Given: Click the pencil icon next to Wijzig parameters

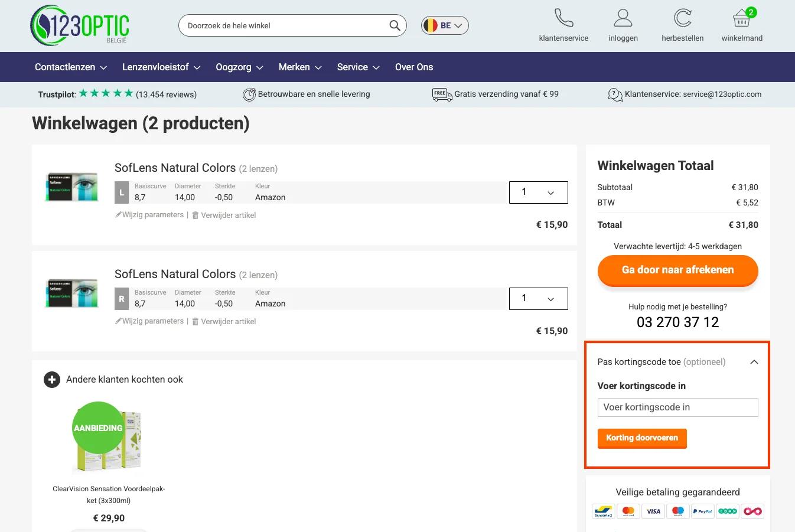Looking at the screenshot, I should 118,214.
